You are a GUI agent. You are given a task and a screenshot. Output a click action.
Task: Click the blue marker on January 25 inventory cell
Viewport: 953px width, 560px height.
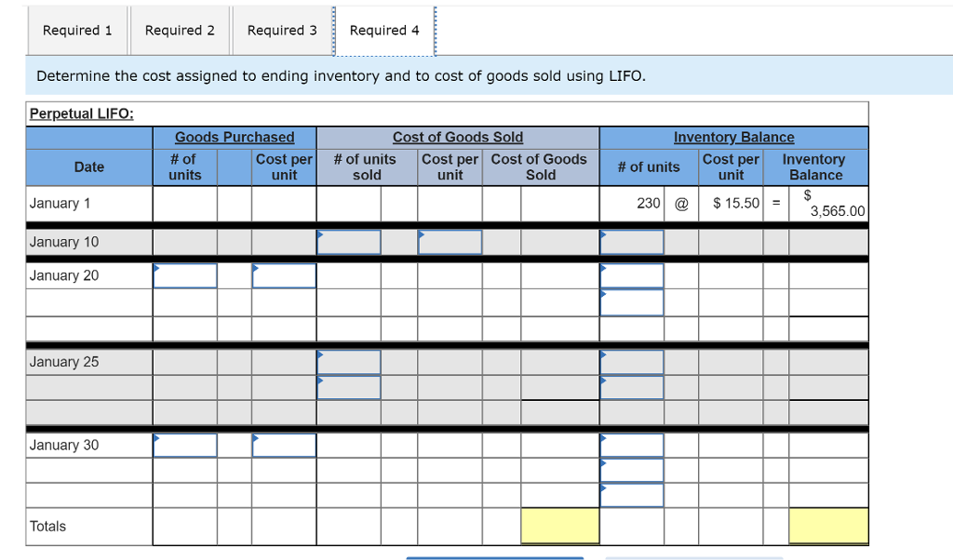(603, 354)
